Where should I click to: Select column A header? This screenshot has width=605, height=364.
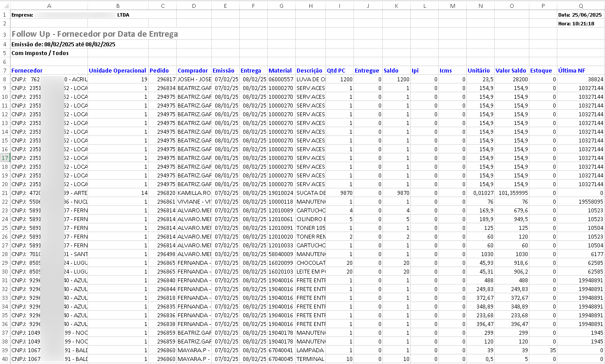click(x=49, y=6)
